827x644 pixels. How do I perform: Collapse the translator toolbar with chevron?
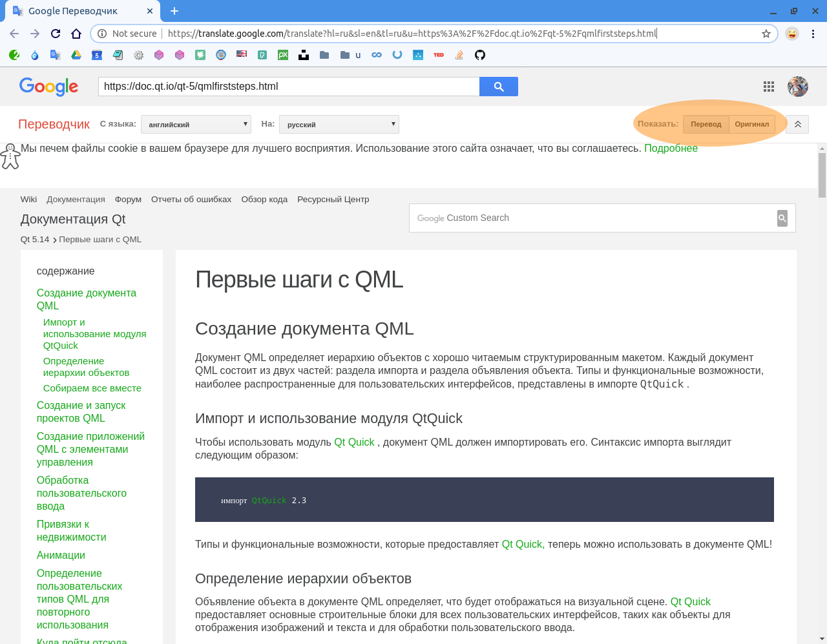(798, 124)
